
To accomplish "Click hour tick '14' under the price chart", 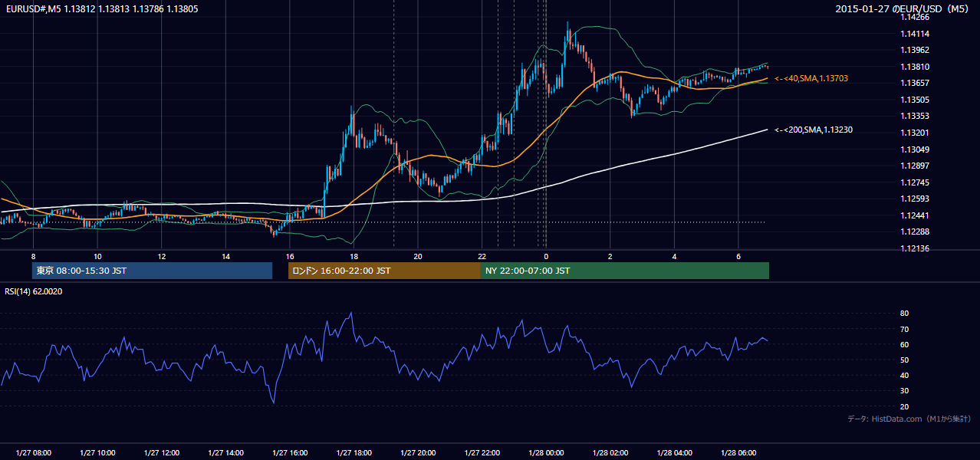I will pos(225,256).
